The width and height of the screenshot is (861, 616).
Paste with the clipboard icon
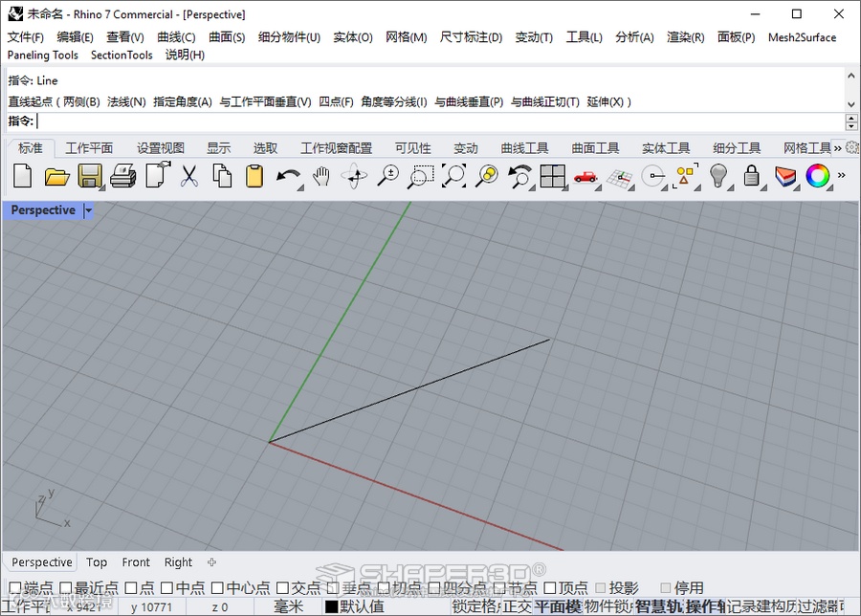(x=254, y=177)
